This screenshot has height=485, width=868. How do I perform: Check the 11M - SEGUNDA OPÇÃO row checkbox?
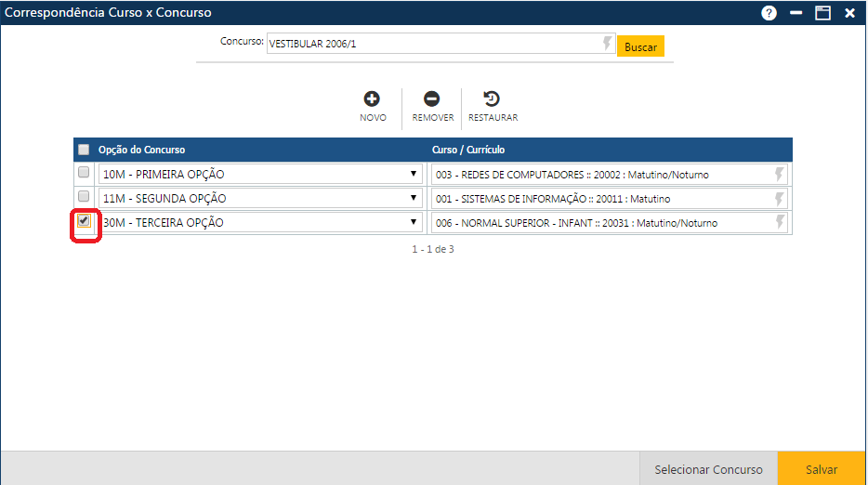[x=84, y=197]
